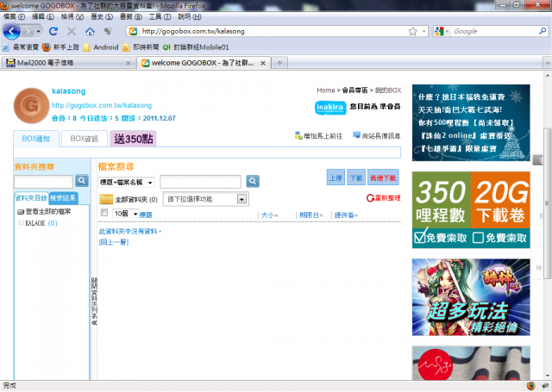Open the tab list dropdown arrow
The image size is (552, 392).
click(548, 63)
